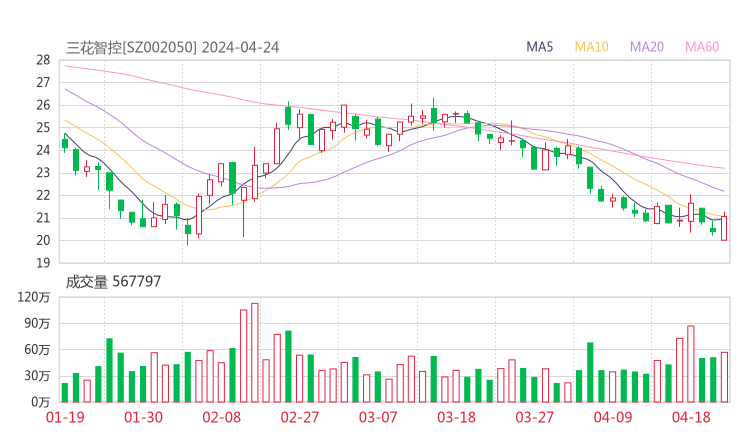740x440 pixels.
Task: Click the price axis value 19
Action: [x=43, y=263]
